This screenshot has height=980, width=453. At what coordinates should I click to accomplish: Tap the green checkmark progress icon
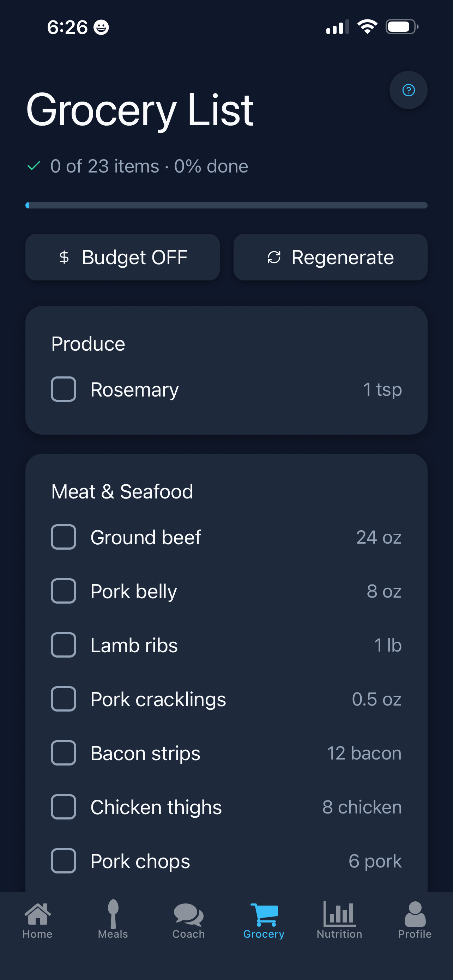point(34,166)
